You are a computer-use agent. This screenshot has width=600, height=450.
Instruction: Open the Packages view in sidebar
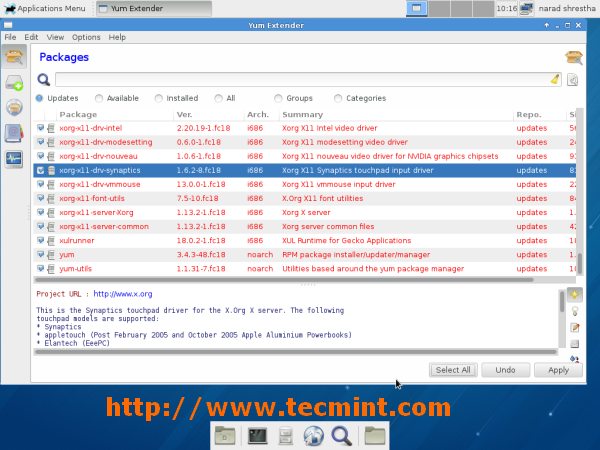point(14,57)
